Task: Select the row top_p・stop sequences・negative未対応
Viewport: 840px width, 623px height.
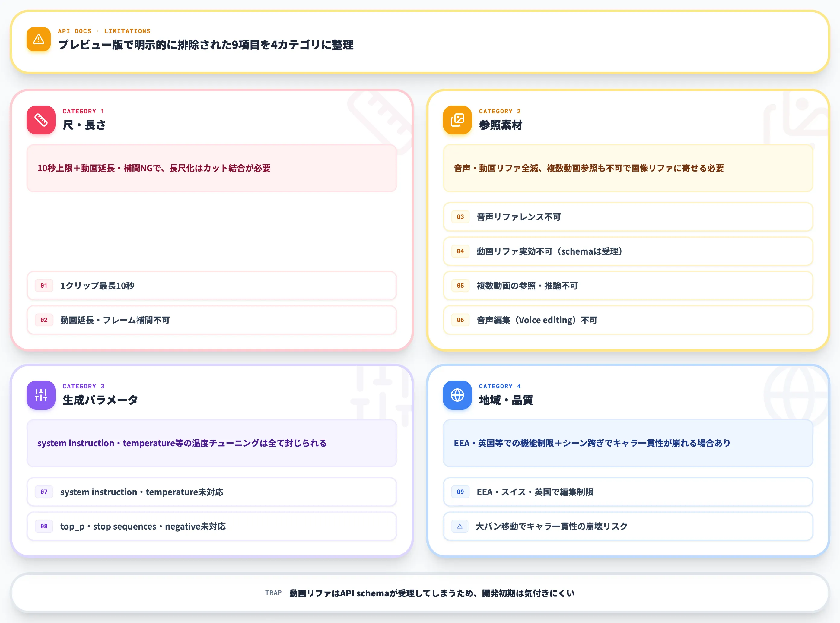Action: click(x=212, y=526)
